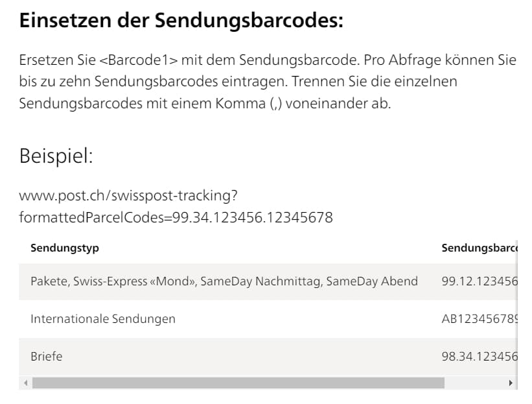532x404 pixels.
Task: Click the www.post.ch/swisspost-tracking example URL
Action: pyautogui.click(x=128, y=195)
